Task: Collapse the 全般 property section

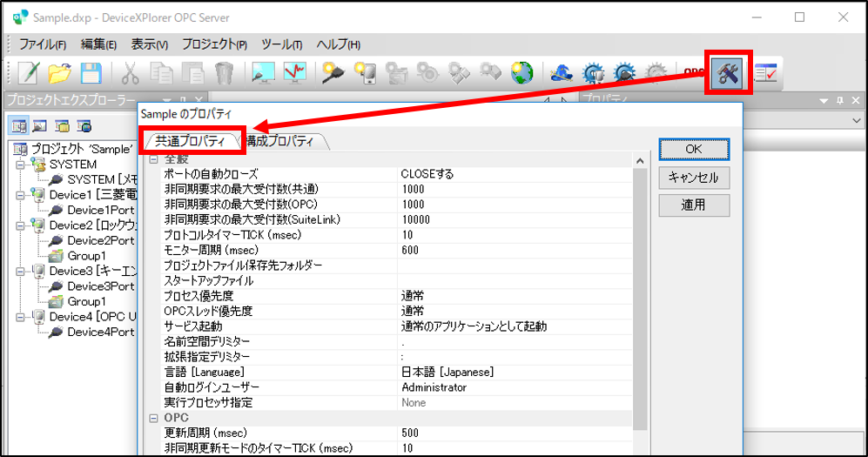Action: click(153, 159)
